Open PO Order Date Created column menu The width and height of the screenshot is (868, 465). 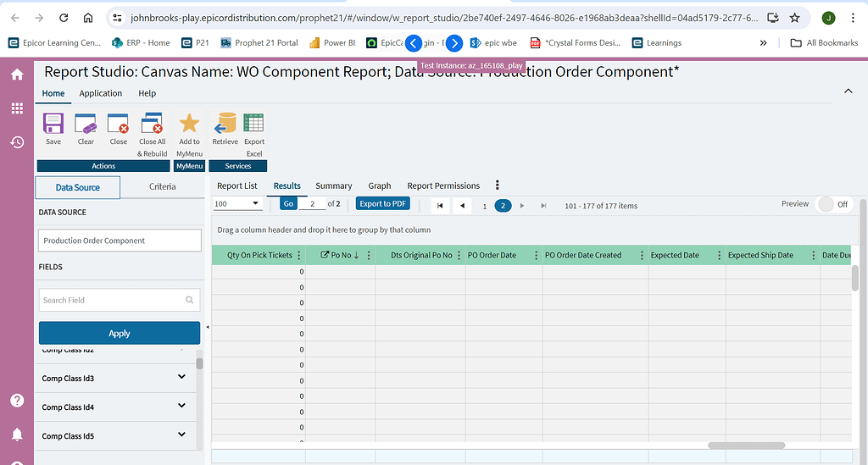pos(642,255)
